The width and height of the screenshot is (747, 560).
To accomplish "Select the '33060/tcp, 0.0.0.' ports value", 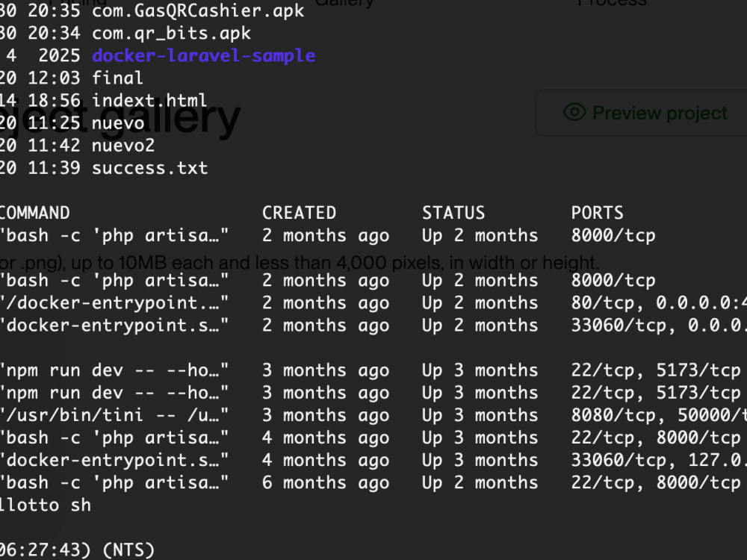I will [x=659, y=326].
